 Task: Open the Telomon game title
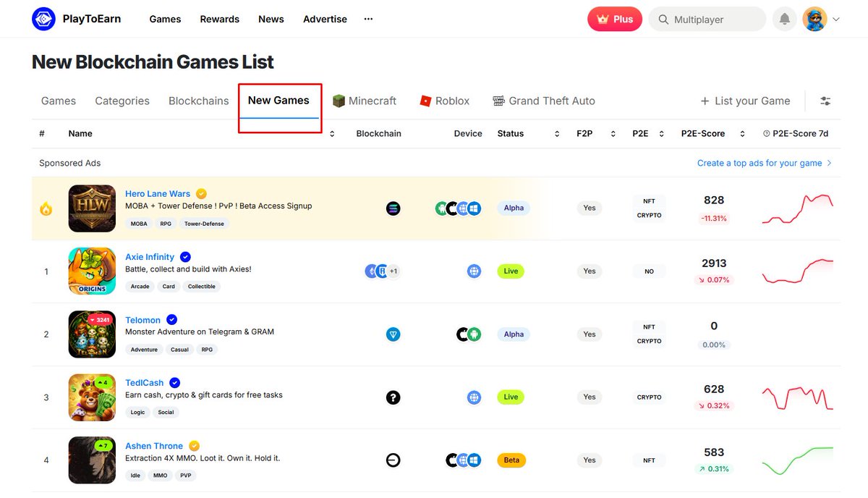[143, 320]
